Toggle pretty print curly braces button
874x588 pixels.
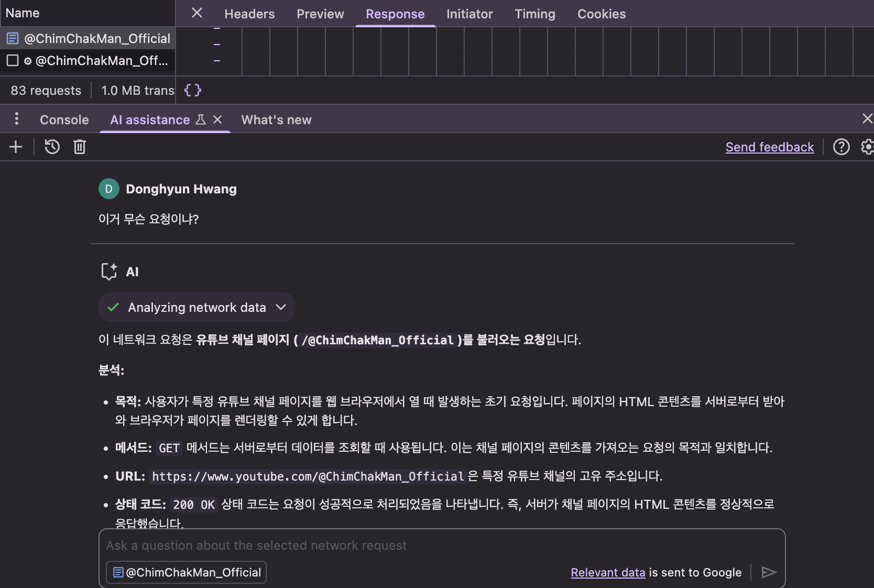[x=193, y=90]
